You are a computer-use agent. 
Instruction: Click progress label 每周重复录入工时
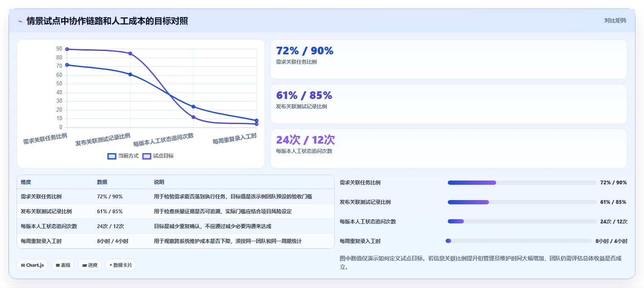click(360, 241)
